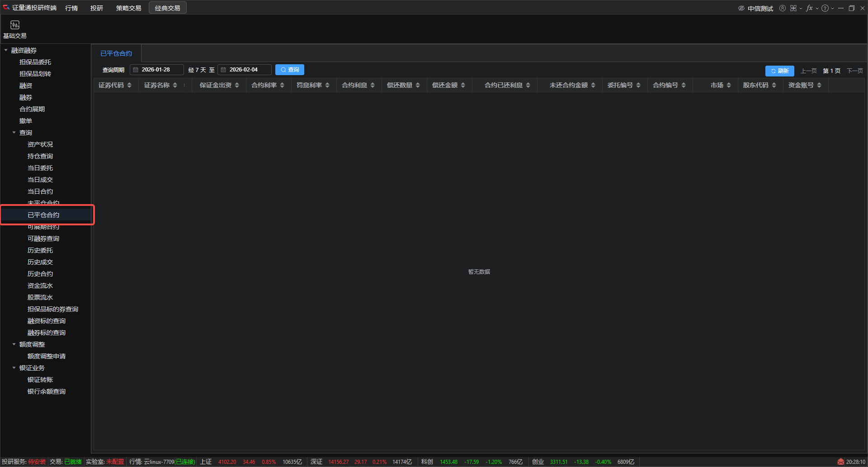Open the fx formula icon
This screenshot has height=467, width=868.
809,8
